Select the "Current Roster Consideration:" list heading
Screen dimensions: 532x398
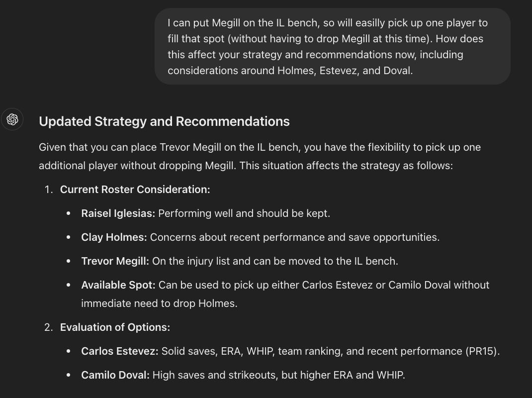(x=135, y=190)
